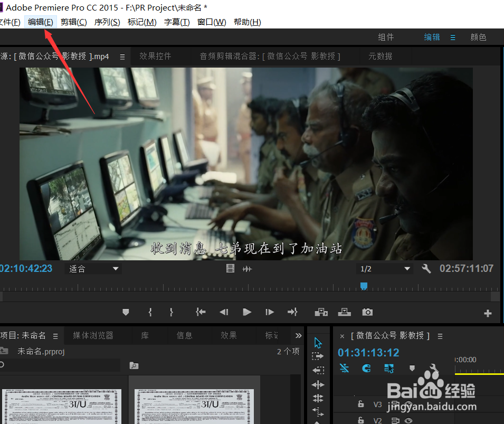Click the find-in-bin folder search icon
504x424 pixels.
tap(134, 365)
